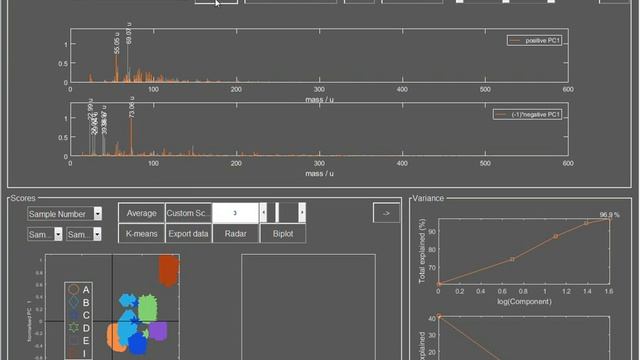Image resolution: width=640 pixels, height=360 pixels.
Task: Click the Export data button
Action: pos(188,233)
